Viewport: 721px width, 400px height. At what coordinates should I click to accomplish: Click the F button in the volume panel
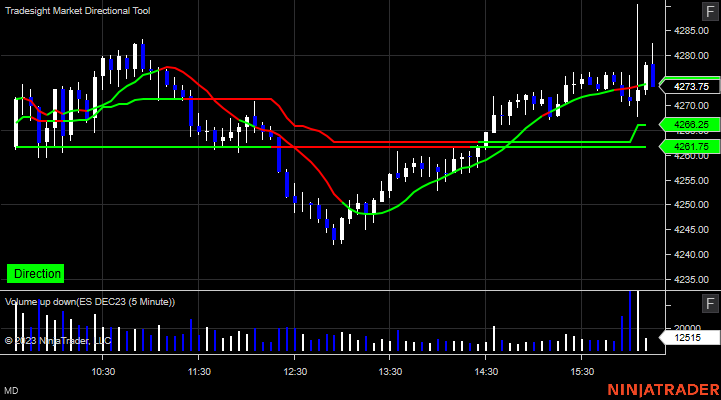pyautogui.click(x=710, y=304)
